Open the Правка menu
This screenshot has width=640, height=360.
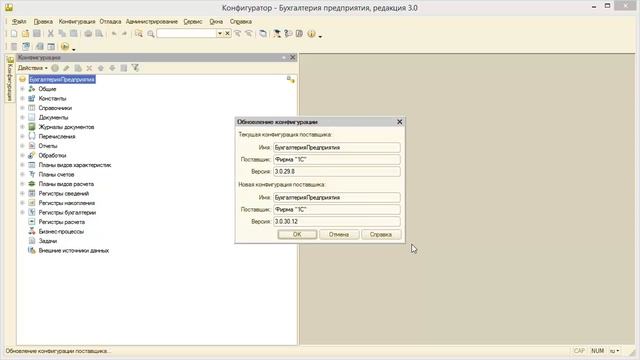pyautogui.click(x=43, y=22)
